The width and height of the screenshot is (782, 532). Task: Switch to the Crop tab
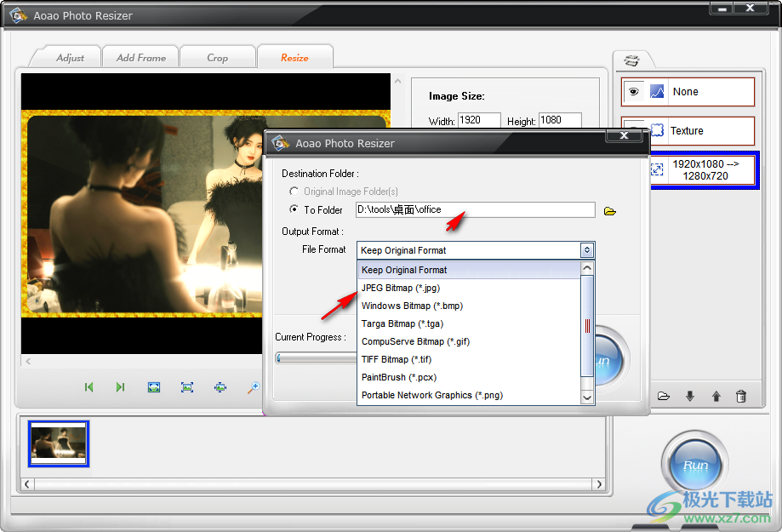click(x=217, y=56)
